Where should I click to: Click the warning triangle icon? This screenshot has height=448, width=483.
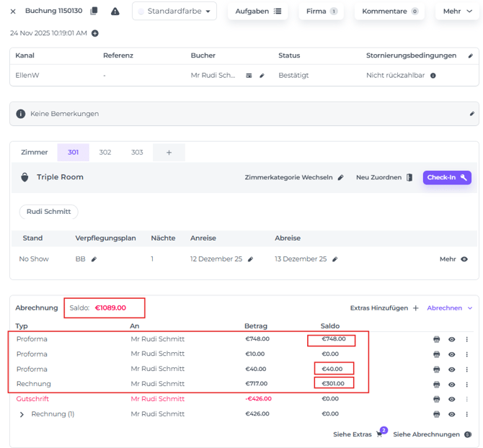115,12
